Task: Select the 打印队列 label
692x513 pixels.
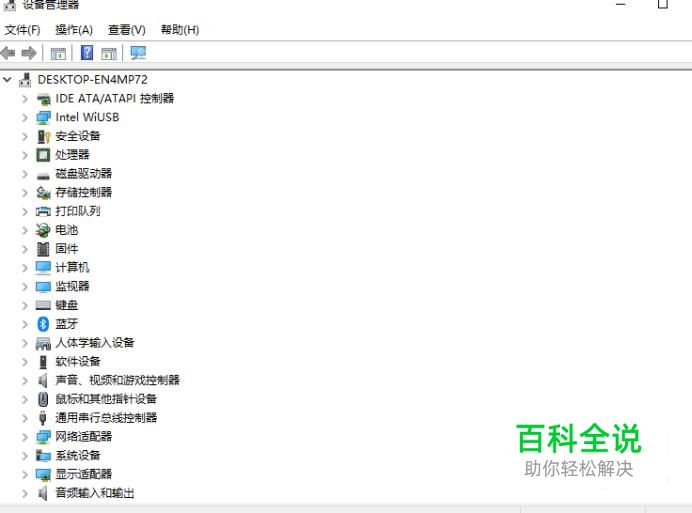Action: pos(78,211)
